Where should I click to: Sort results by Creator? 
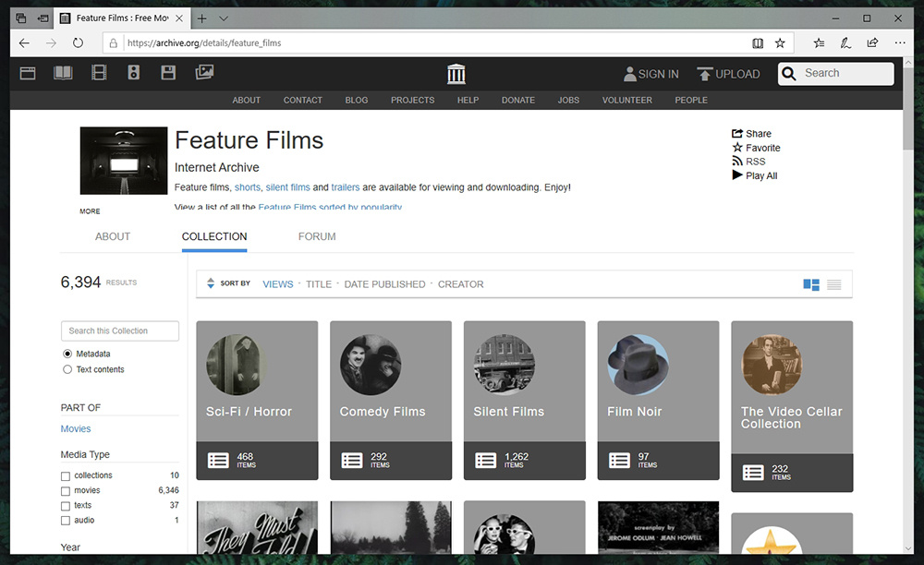pyautogui.click(x=461, y=284)
